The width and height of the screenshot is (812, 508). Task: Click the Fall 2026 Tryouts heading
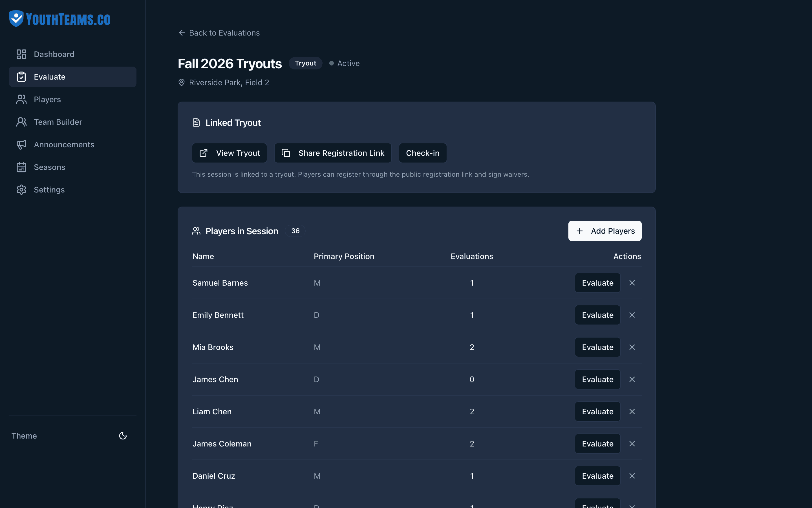[x=230, y=63]
